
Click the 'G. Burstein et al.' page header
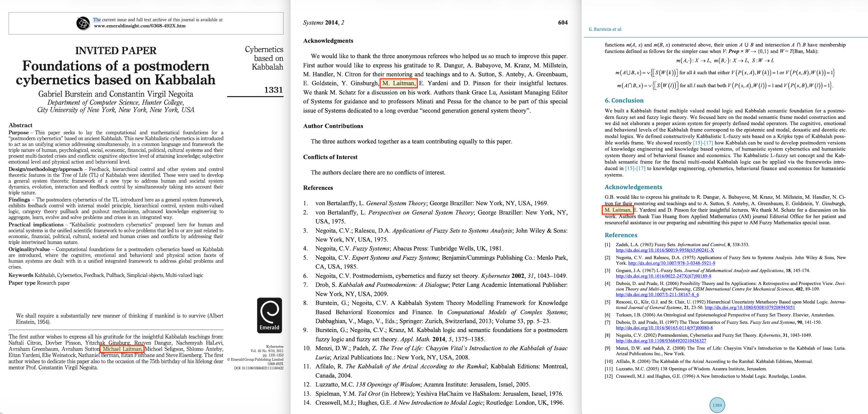605,29
